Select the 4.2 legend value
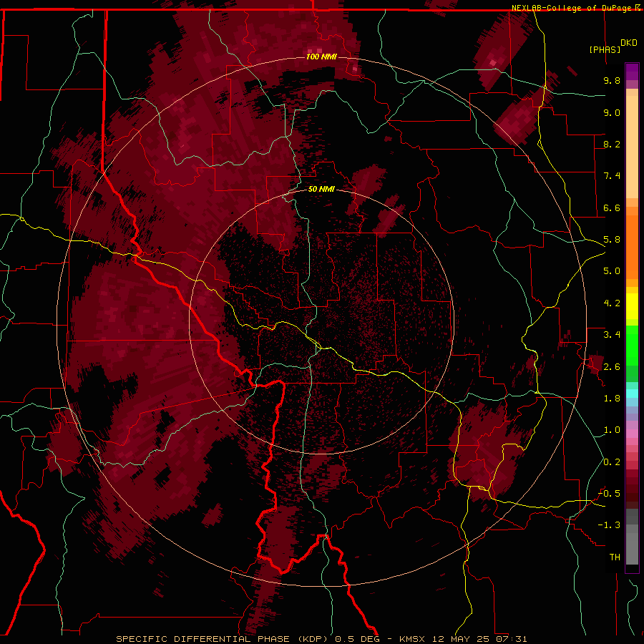The height and width of the screenshot is (644, 644). point(612,303)
